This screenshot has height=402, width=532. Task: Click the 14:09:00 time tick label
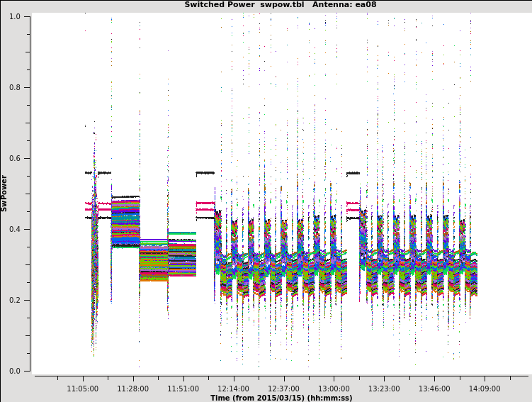coord(485,389)
